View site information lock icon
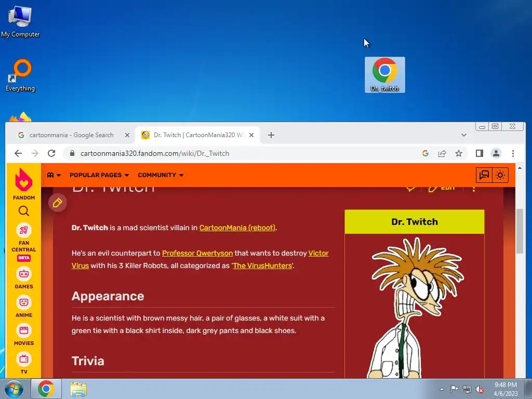This screenshot has height=399, width=532. click(72, 153)
